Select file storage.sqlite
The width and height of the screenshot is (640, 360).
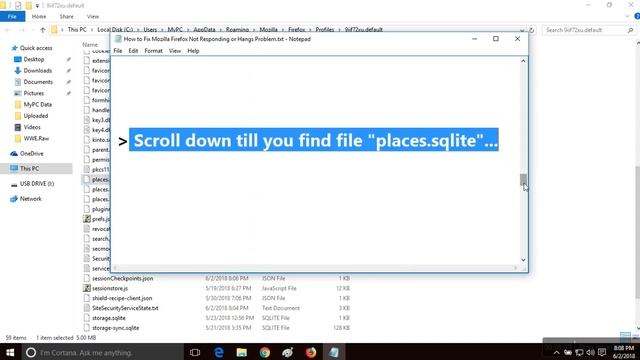[x=109, y=318]
